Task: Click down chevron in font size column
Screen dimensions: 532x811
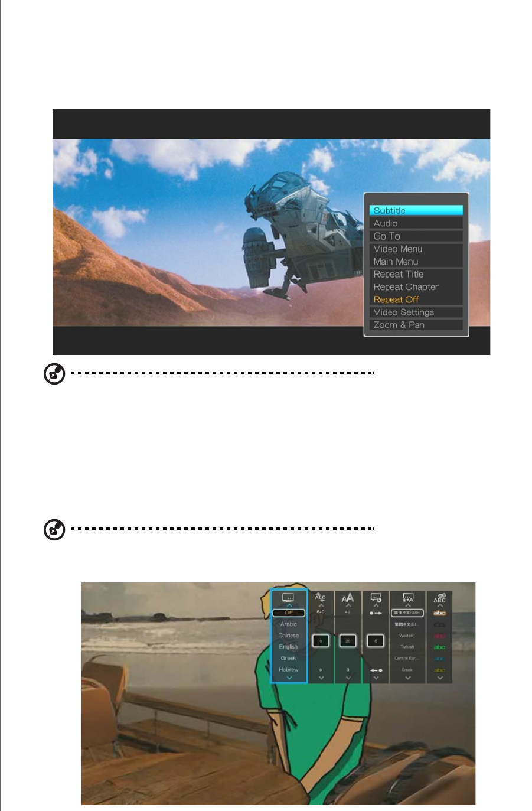Action: 348,678
